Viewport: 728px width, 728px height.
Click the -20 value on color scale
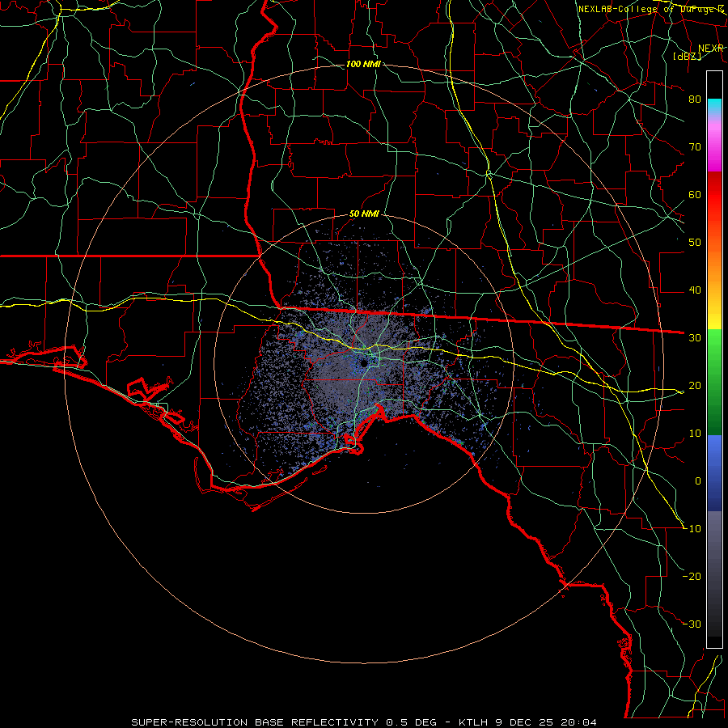tap(692, 577)
